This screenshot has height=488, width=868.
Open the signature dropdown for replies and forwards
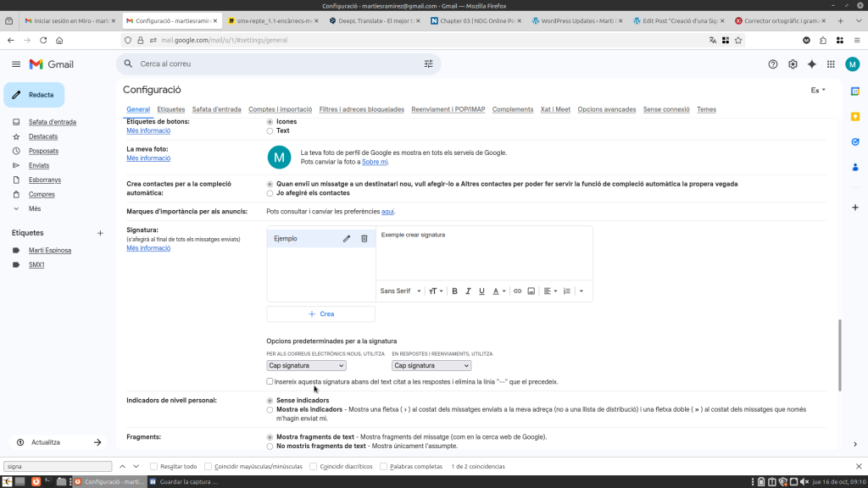point(431,365)
